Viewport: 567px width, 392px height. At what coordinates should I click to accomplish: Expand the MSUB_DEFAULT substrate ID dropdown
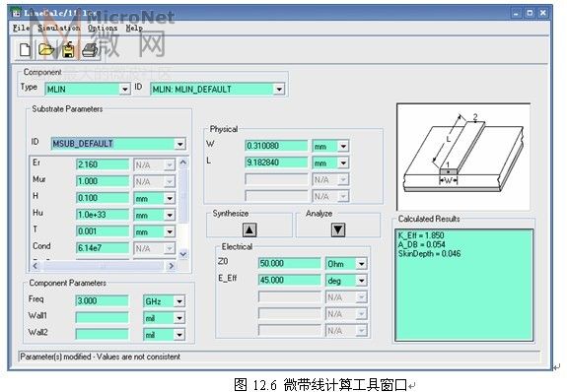coord(180,144)
